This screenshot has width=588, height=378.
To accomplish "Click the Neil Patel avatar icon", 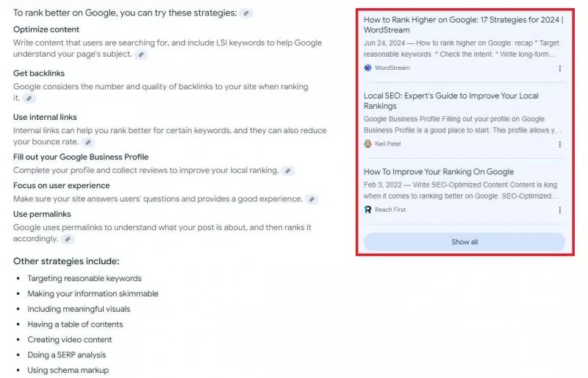I will point(368,143).
